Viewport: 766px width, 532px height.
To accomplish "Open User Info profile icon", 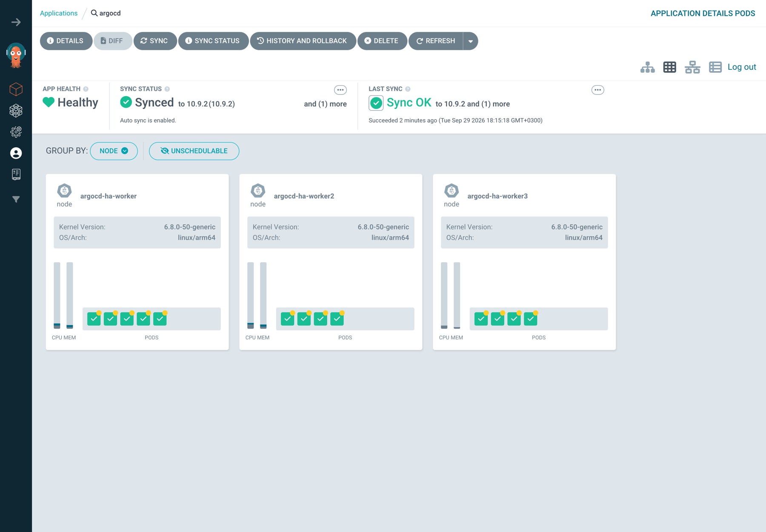I will pyautogui.click(x=16, y=153).
